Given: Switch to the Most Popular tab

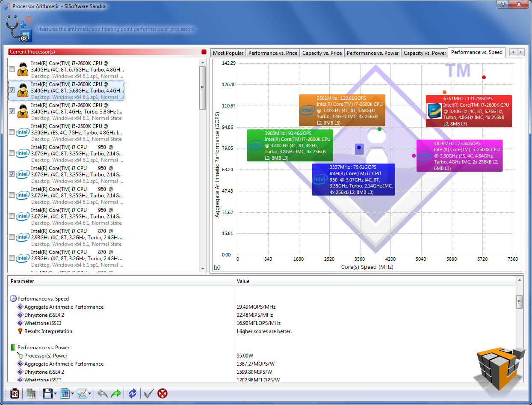Looking at the screenshot, I should [228, 53].
